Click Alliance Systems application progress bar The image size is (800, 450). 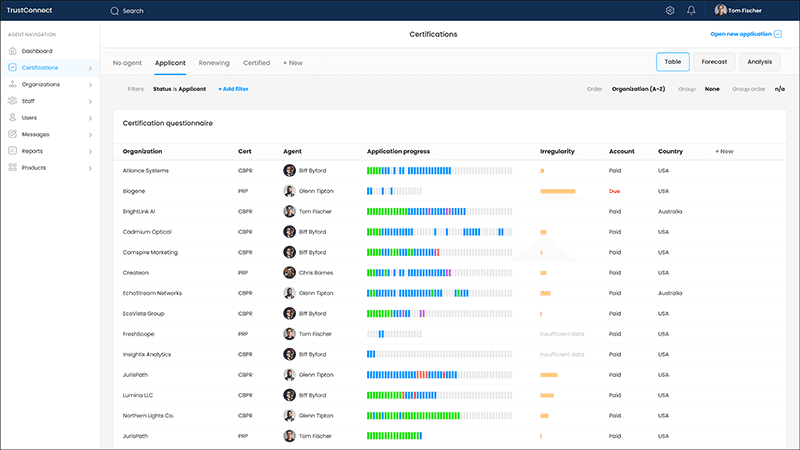[x=439, y=171]
